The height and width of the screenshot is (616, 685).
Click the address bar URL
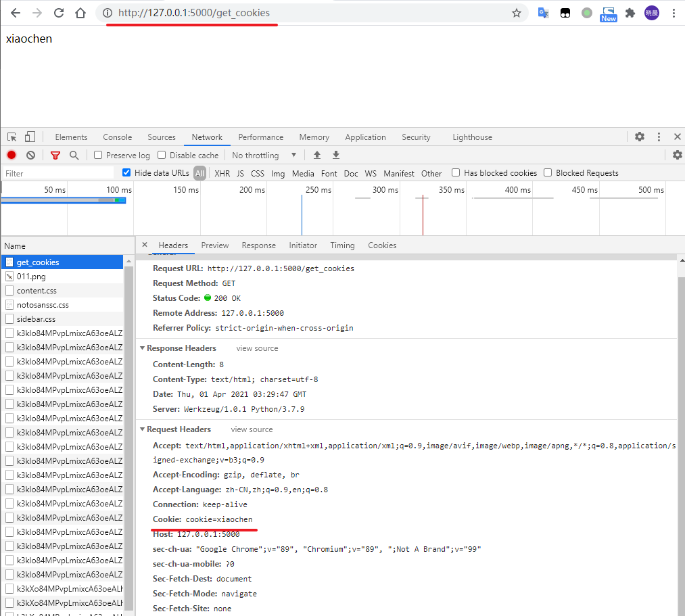tap(194, 13)
